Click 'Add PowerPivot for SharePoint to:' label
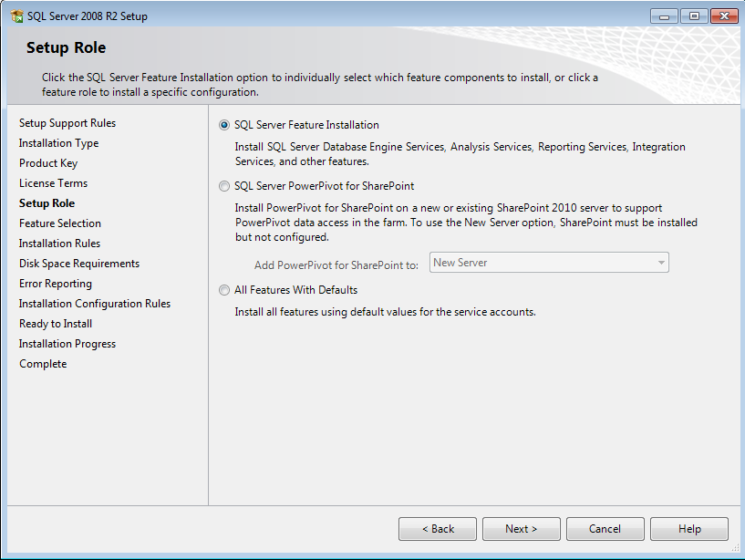 pyautogui.click(x=336, y=265)
